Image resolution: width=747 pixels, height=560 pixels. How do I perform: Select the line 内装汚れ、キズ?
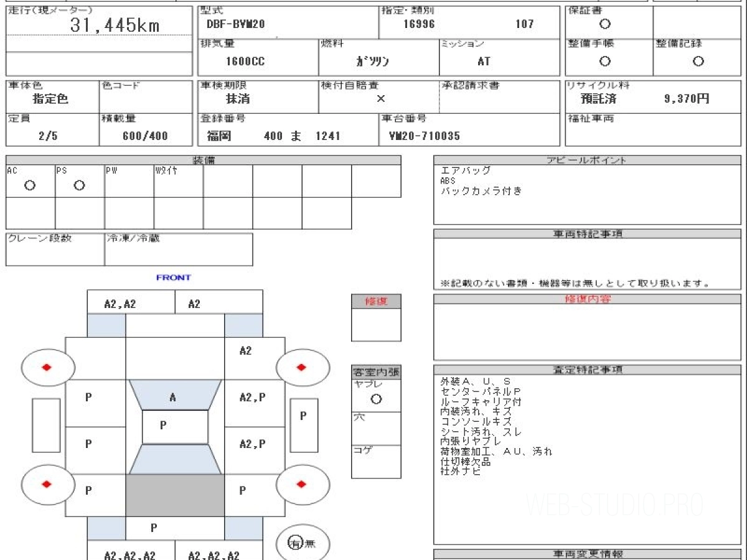tap(476, 412)
